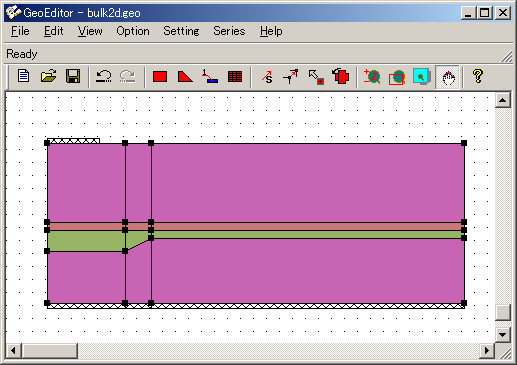The image size is (517, 365).
Task: Save the geometry with floppy icon
Action: (x=73, y=76)
